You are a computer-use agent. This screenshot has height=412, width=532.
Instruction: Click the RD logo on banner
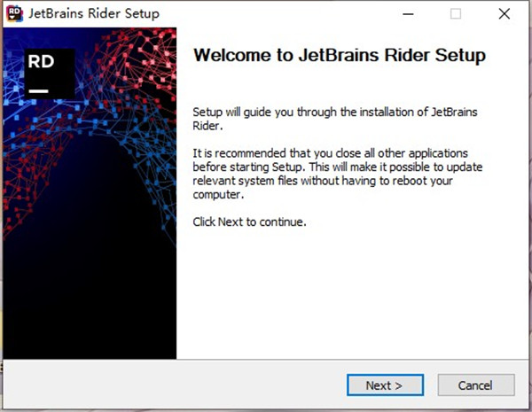(x=50, y=74)
